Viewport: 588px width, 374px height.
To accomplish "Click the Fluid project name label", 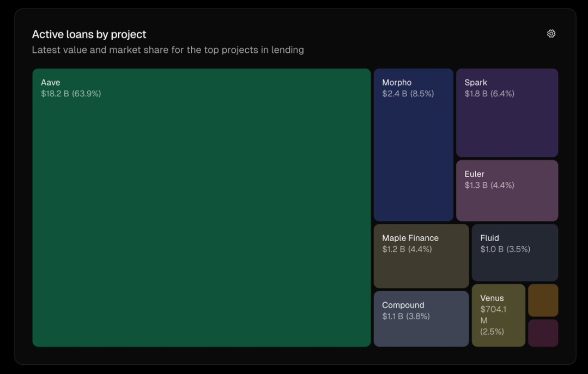I will 489,238.
